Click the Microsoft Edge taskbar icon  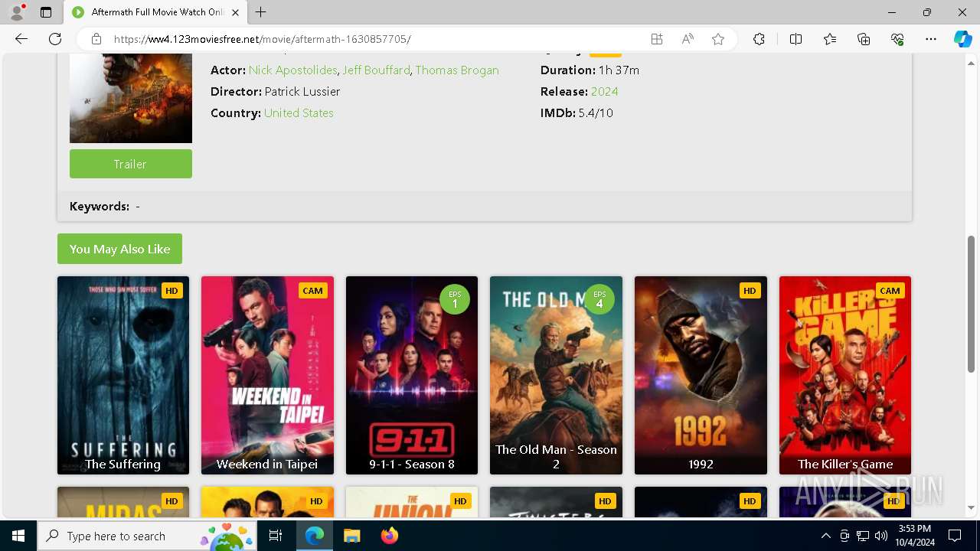[315, 536]
